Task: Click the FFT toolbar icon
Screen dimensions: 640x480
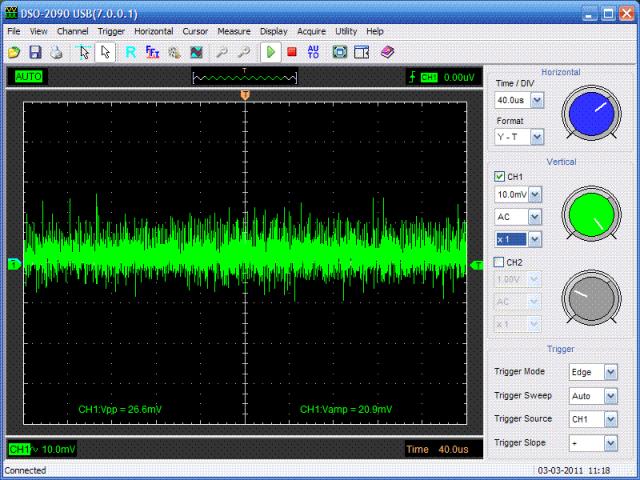Action: pyautogui.click(x=153, y=51)
